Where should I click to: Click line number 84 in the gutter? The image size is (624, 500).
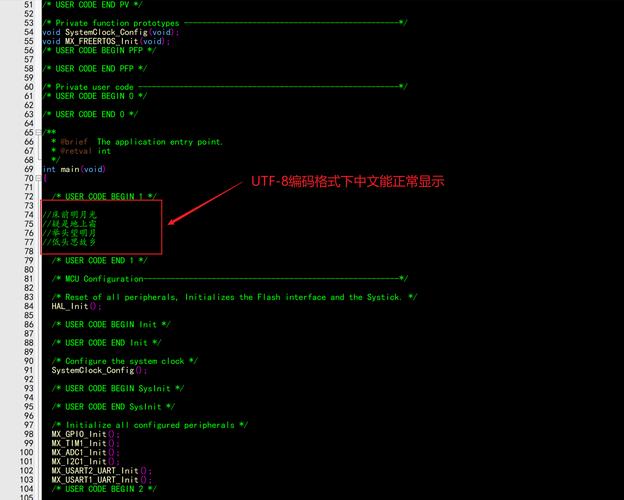29,306
